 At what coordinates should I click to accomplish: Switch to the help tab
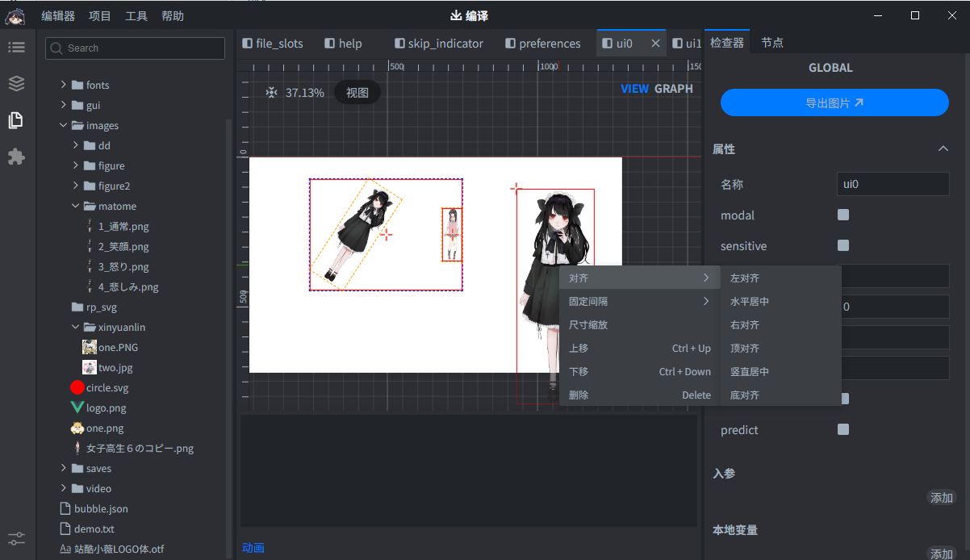click(x=343, y=44)
